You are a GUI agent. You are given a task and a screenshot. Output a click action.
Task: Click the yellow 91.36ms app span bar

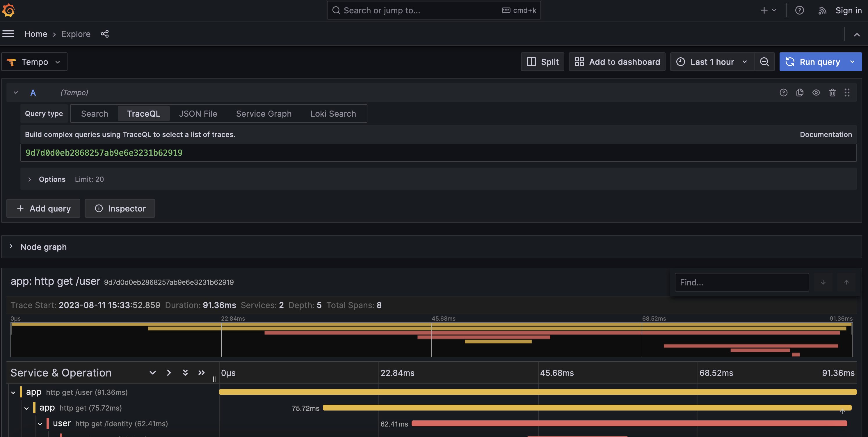(x=538, y=392)
